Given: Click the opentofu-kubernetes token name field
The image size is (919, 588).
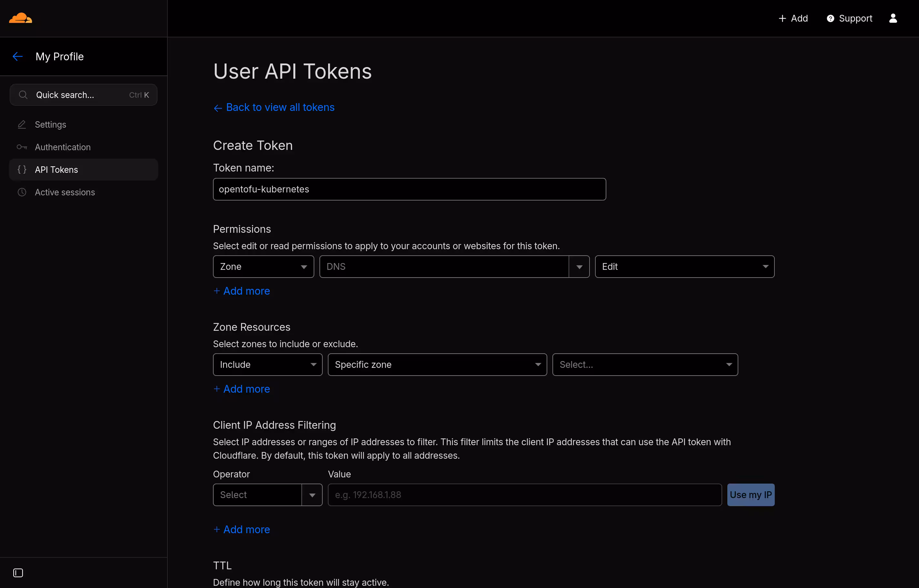Looking at the screenshot, I should tap(409, 189).
